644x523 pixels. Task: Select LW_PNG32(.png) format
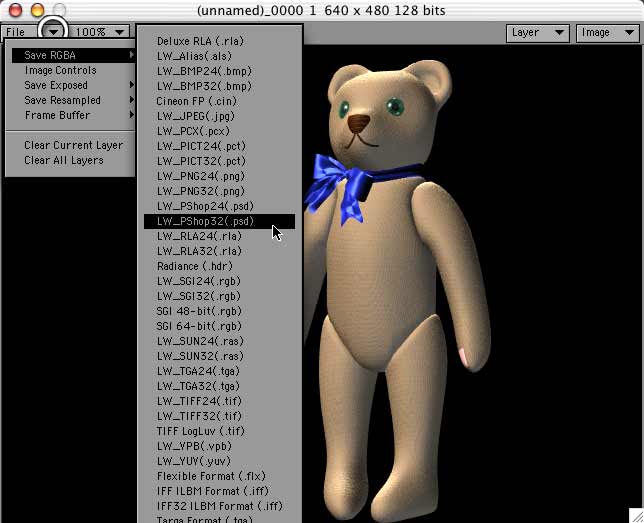point(219,191)
